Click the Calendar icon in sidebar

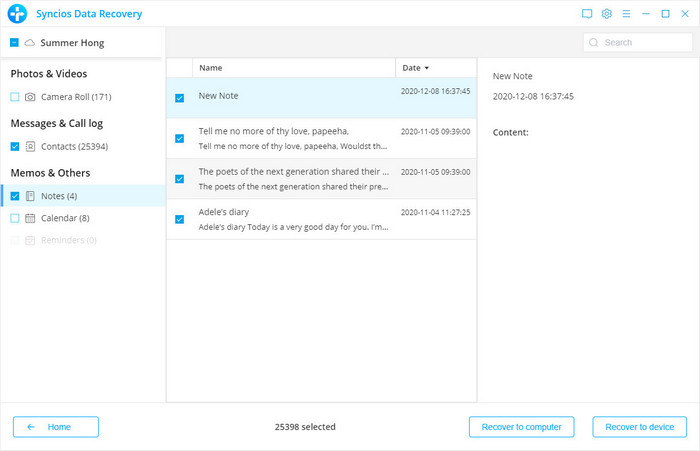point(31,218)
